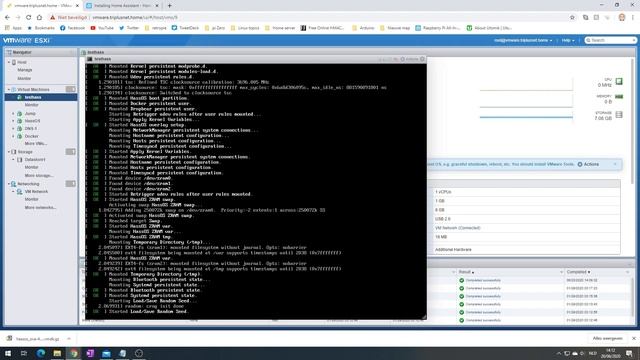Select the Docker VM in navigator
The width and height of the screenshot is (640, 360).
(31, 136)
